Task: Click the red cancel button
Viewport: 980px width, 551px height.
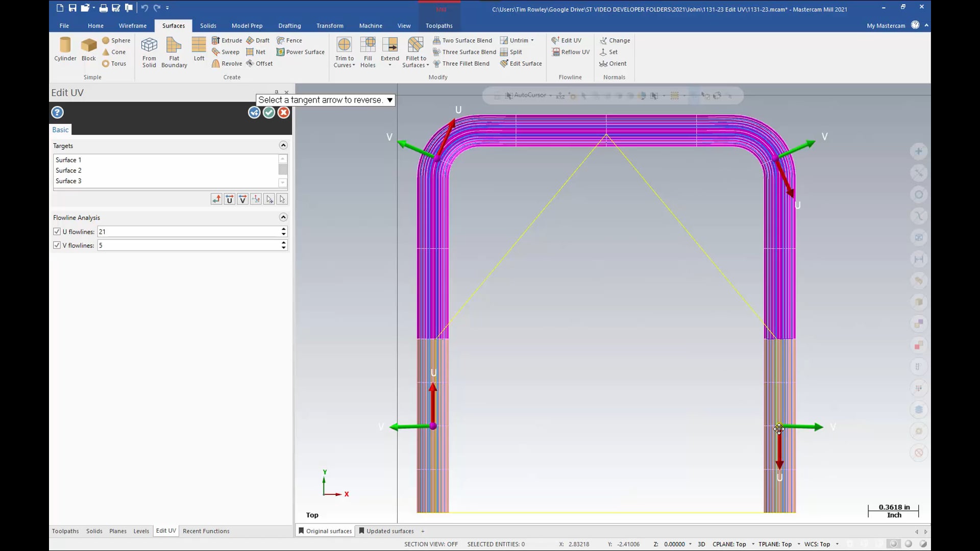Action: [x=283, y=112]
